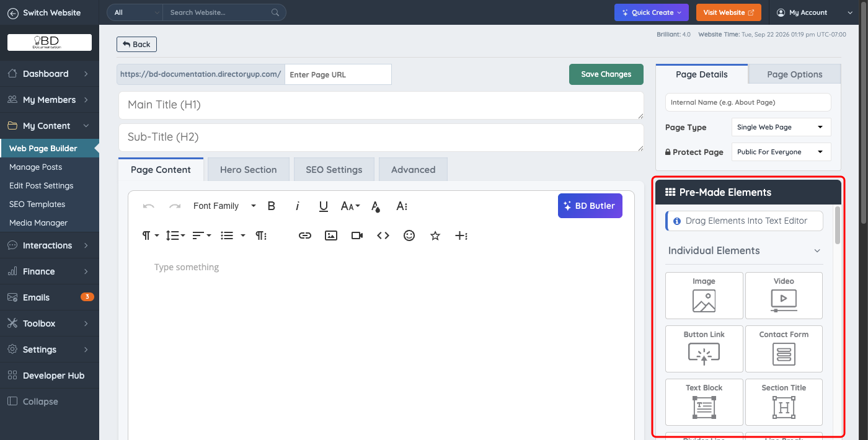Click the Pre-Made Elements panel scrollbar
This screenshot has width=868, height=440.
tap(838, 225)
